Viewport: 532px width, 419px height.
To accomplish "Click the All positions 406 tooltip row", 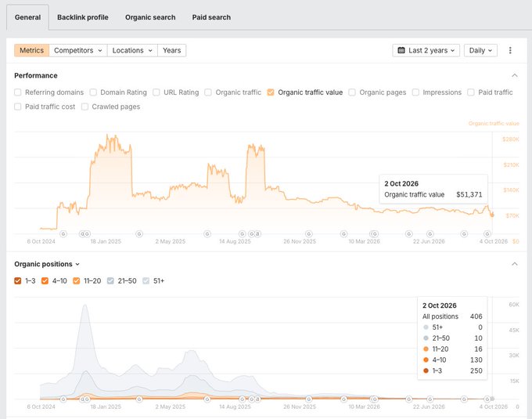I will coord(452,316).
